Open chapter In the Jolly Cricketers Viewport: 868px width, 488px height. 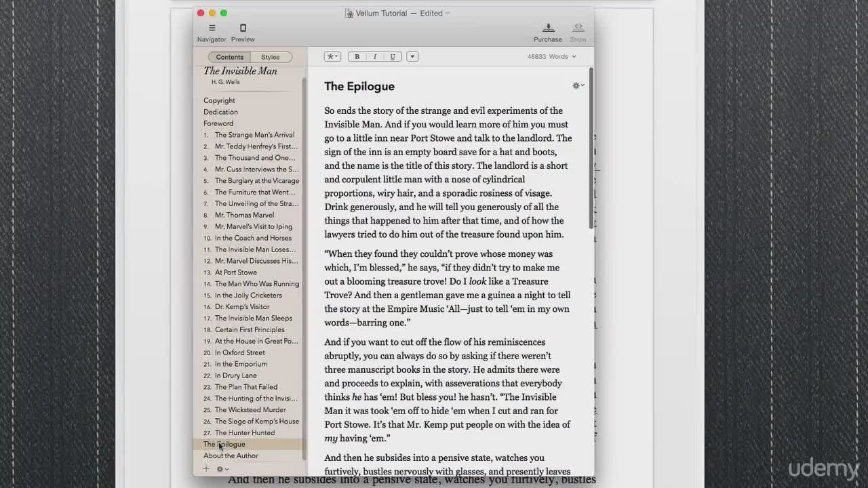point(248,296)
